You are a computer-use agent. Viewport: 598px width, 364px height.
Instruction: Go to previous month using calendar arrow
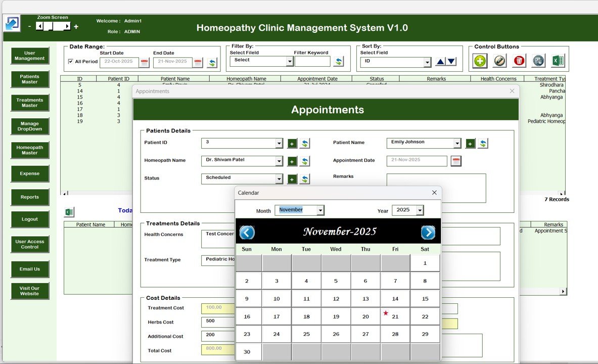tap(247, 233)
